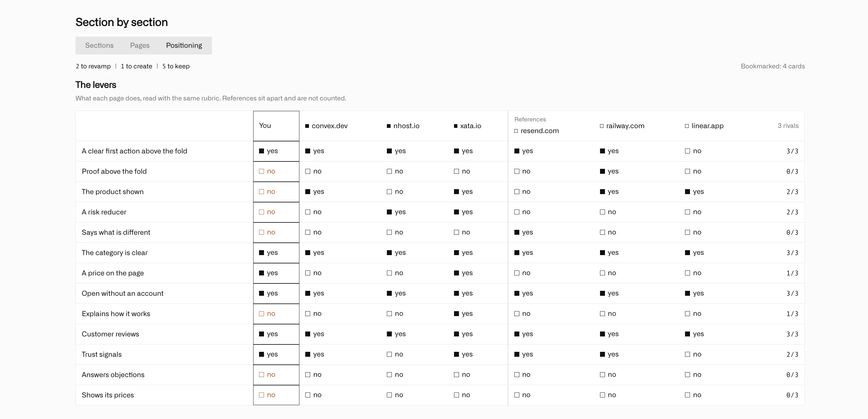Screen dimensions: 868x419
Task: Click the '2 to revamp' filter
Action: click(x=93, y=66)
